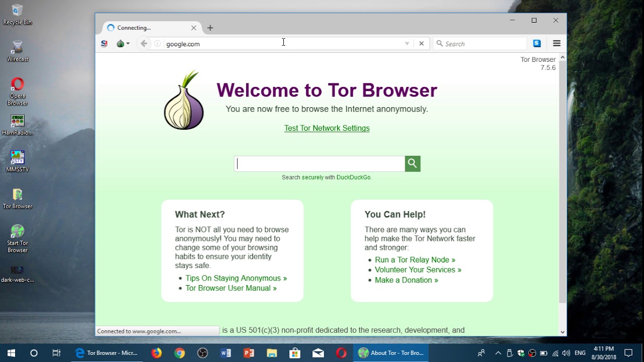
Task: Click the green magnifier search button
Action: (413, 163)
